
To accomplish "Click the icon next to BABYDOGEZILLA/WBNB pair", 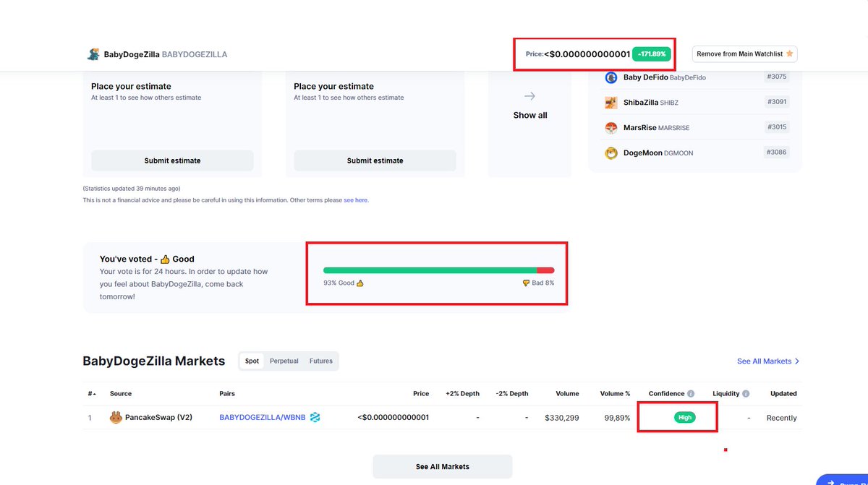I will point(315,417).
